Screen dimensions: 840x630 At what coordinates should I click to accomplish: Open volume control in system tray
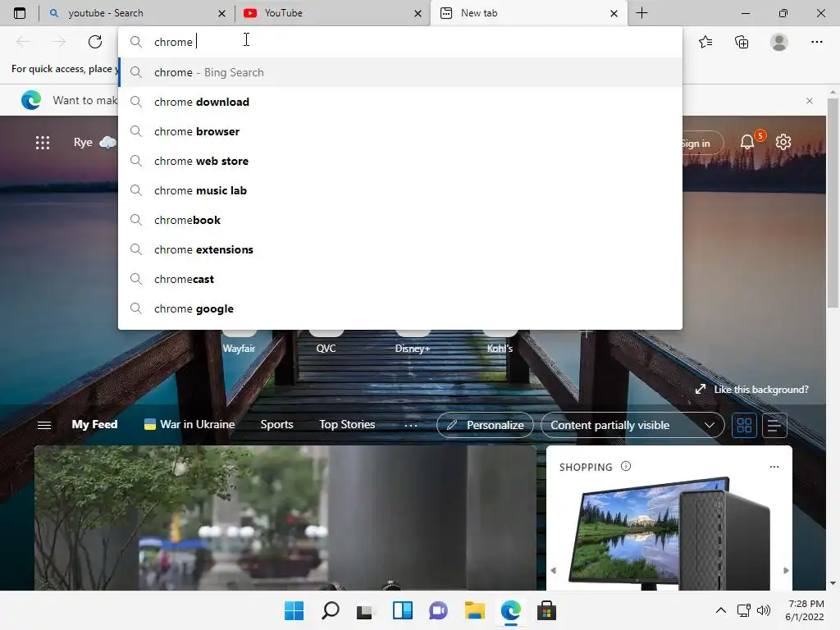click(x=764, y=610)
